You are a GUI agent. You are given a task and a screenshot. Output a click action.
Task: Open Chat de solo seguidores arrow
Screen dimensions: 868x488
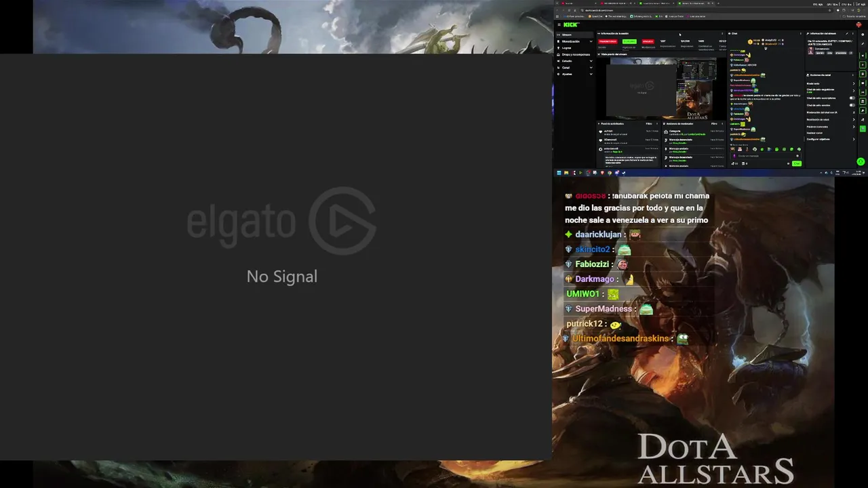854,91
